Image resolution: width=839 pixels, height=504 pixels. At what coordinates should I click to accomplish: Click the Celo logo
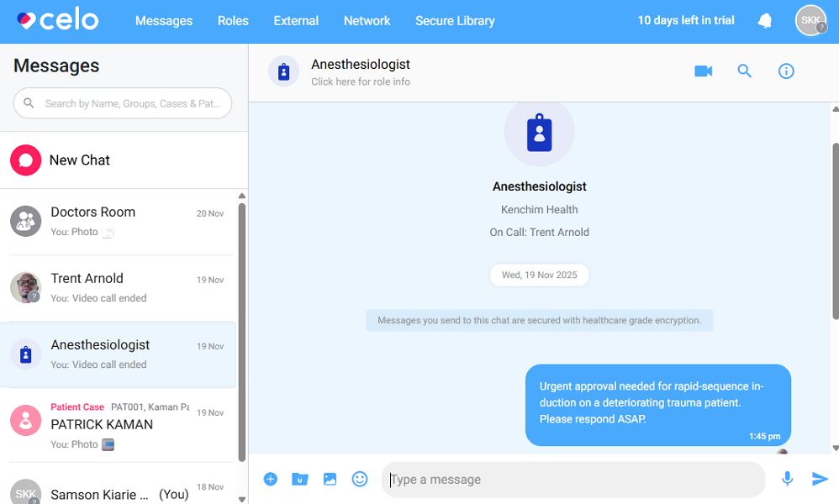click(56, 19)
